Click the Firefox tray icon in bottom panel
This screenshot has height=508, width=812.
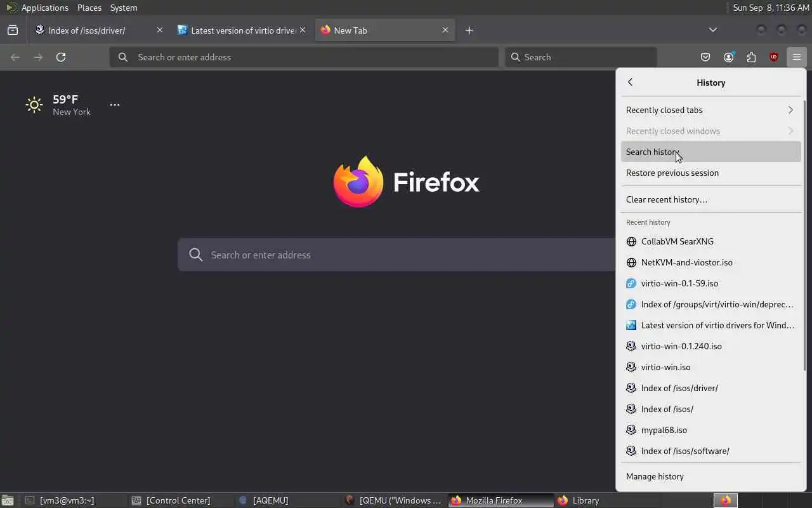726,500
